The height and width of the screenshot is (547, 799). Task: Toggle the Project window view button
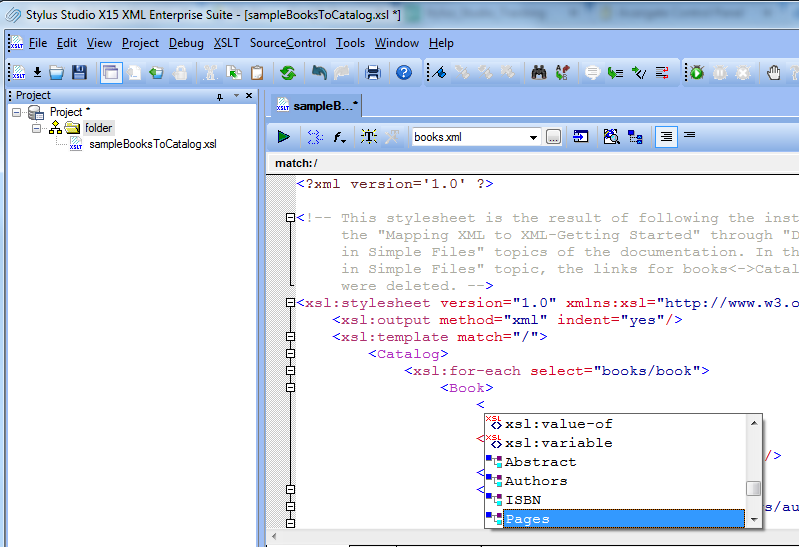(x=109, y=72)
